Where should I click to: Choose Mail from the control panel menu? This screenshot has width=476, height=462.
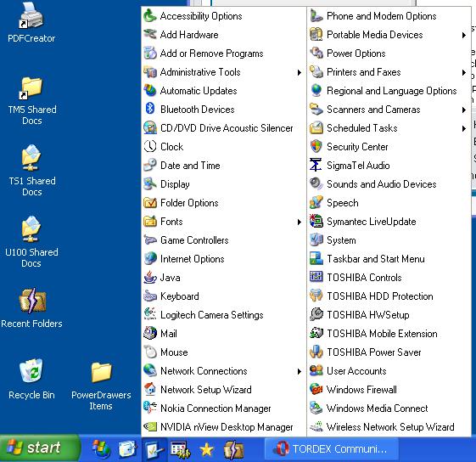tap(223, 334)
